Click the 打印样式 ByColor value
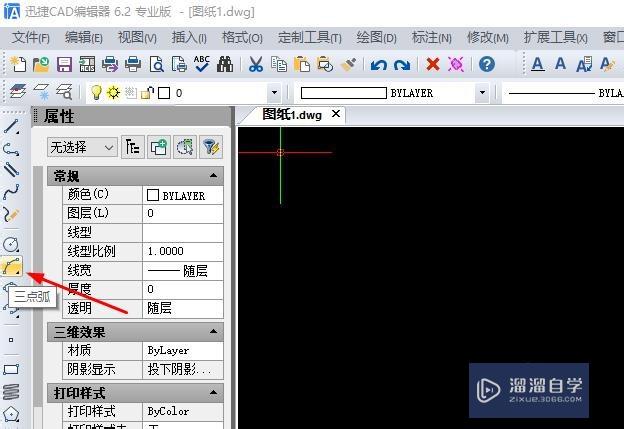This screenshot has height=429, width=624. [183, 411]
